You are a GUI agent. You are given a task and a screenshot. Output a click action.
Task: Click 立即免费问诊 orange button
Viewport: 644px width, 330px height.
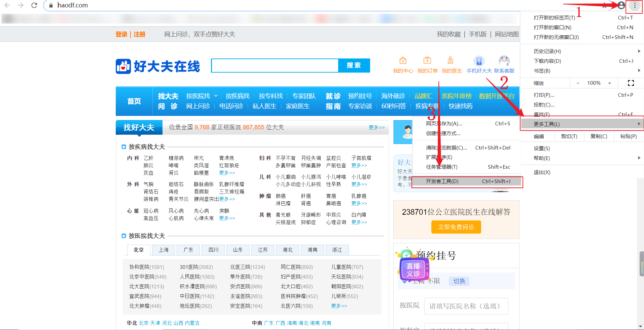pyautogui.click(x=456, y=227)
